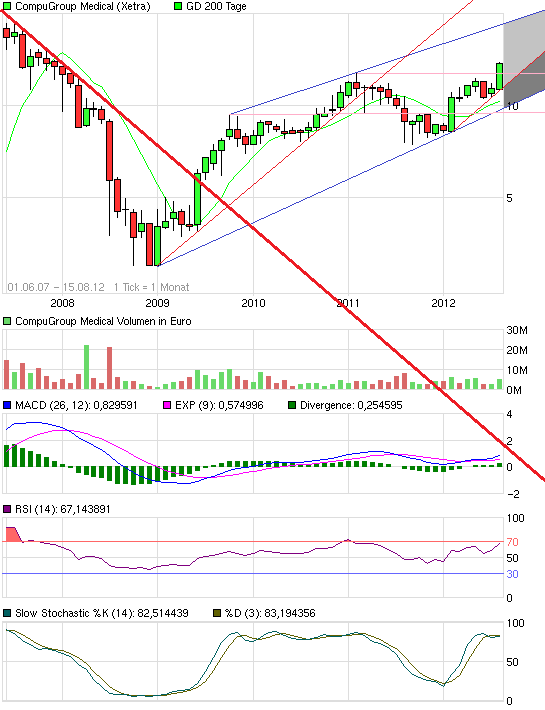This screenshot has height=710, width=545.
Task: Click the volume axis label 10M
Action: (517, 370)
